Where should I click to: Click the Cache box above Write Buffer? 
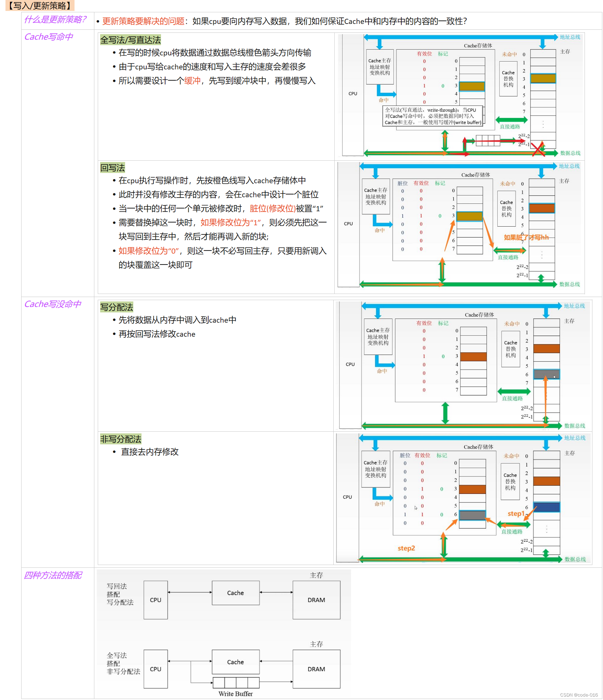pyautogui.click(x=236, y=662)
